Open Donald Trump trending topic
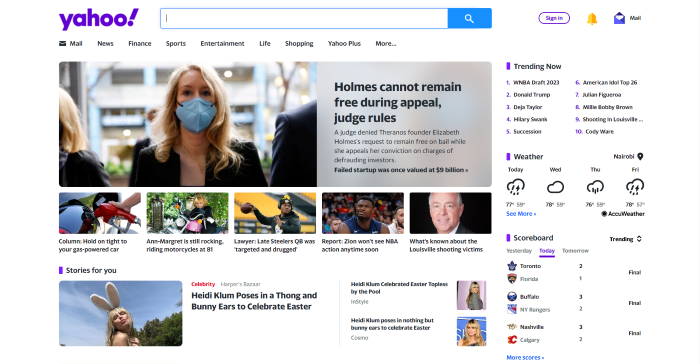 tap(532, 95)
